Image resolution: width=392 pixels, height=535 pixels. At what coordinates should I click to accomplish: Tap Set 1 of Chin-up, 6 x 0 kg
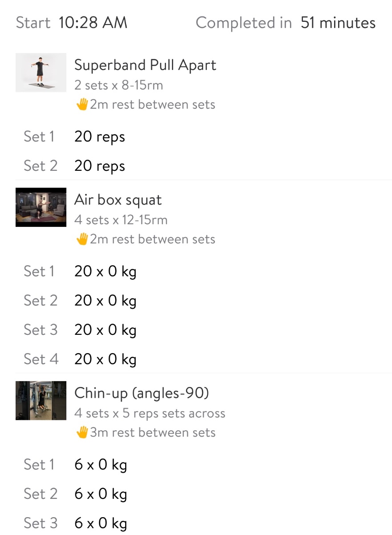click(x=101, y=465)
